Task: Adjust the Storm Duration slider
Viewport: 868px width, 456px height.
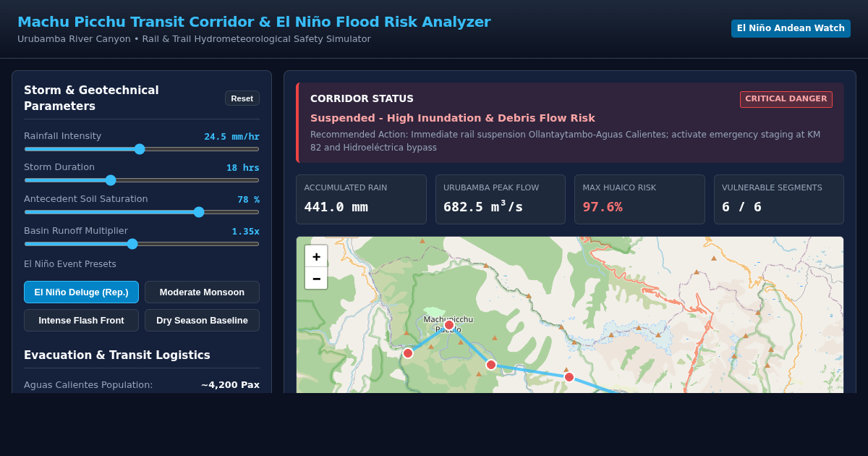Action: click(x=142, y=180)
